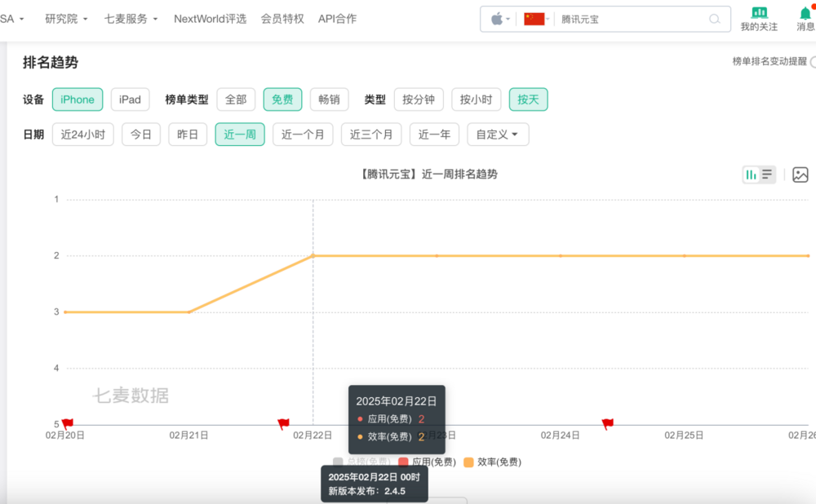Click the Apple device icon in search bar
Screen dimensions: 816x504
tap(498, 19)
